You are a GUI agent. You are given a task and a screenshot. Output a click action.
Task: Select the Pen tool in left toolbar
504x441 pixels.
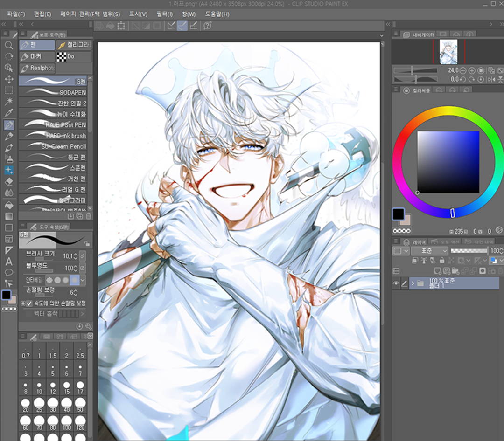[9, 125]
